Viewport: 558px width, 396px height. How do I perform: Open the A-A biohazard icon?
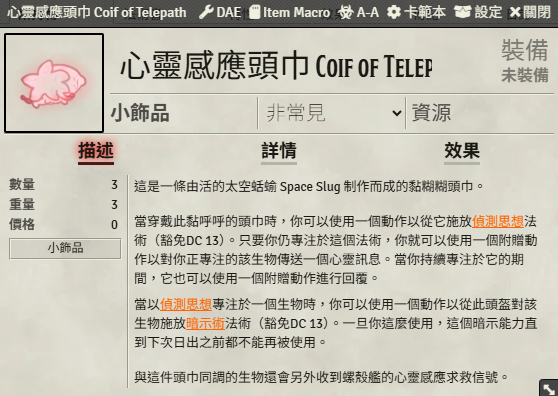coord(344,12)
